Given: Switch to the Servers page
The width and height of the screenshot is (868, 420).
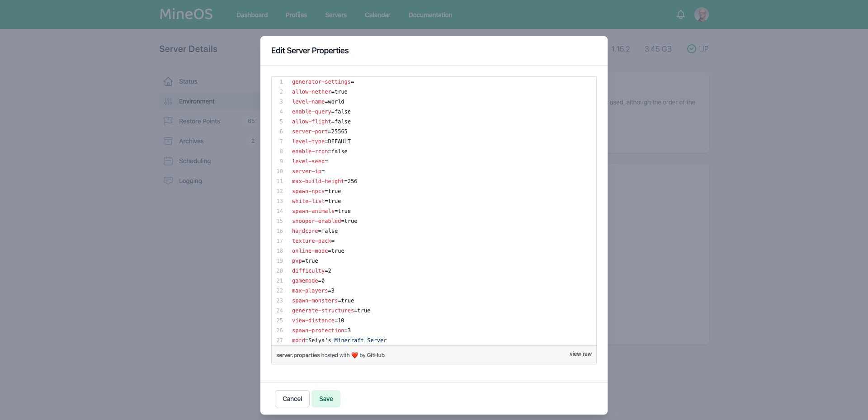Looking at the screenshot, I should (x=335, y=14).
